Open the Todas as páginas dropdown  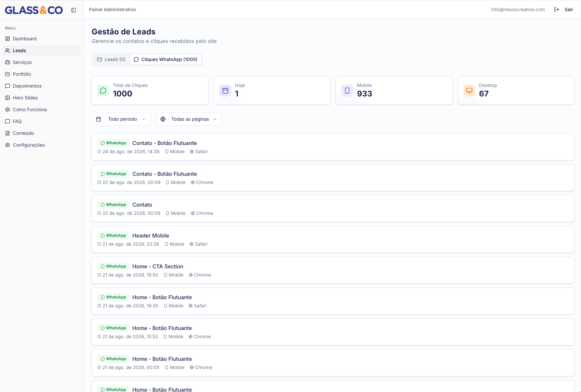pos(189,119)
